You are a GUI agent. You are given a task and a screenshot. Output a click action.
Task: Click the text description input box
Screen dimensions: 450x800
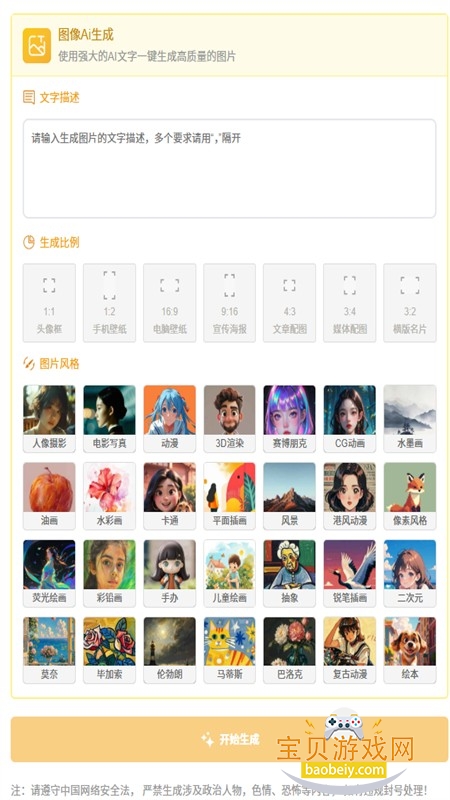[x=230, y=168]
